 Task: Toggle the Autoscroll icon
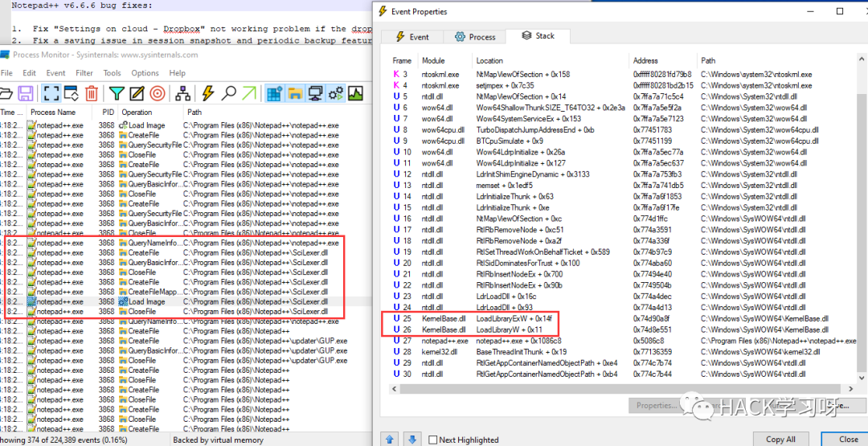(x=71, y=93)
